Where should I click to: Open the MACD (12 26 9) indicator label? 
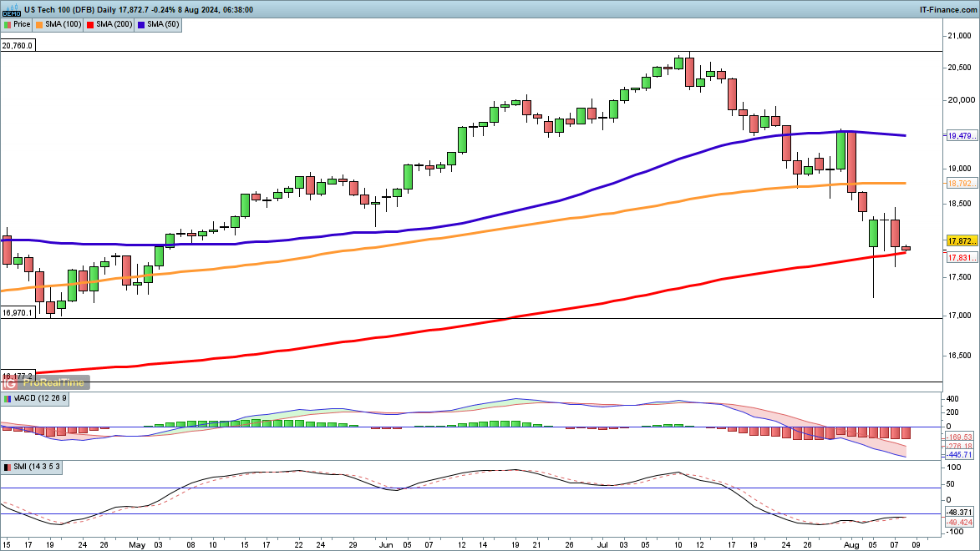(x=35, y=398)
